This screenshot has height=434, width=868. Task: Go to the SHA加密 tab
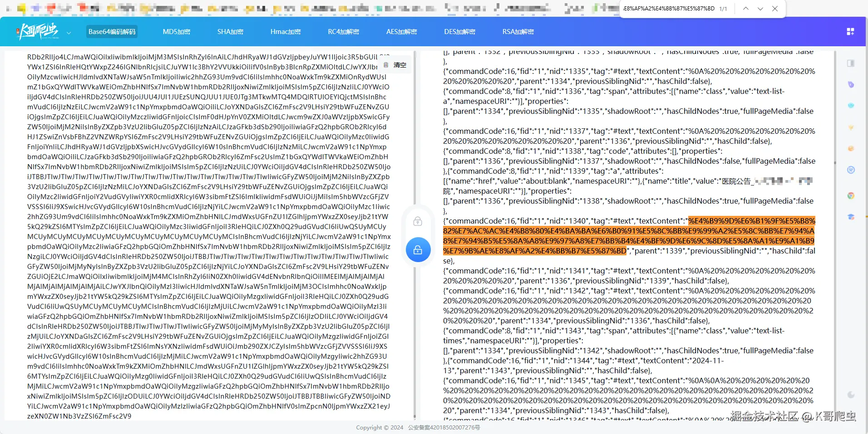tap(230, 32)
